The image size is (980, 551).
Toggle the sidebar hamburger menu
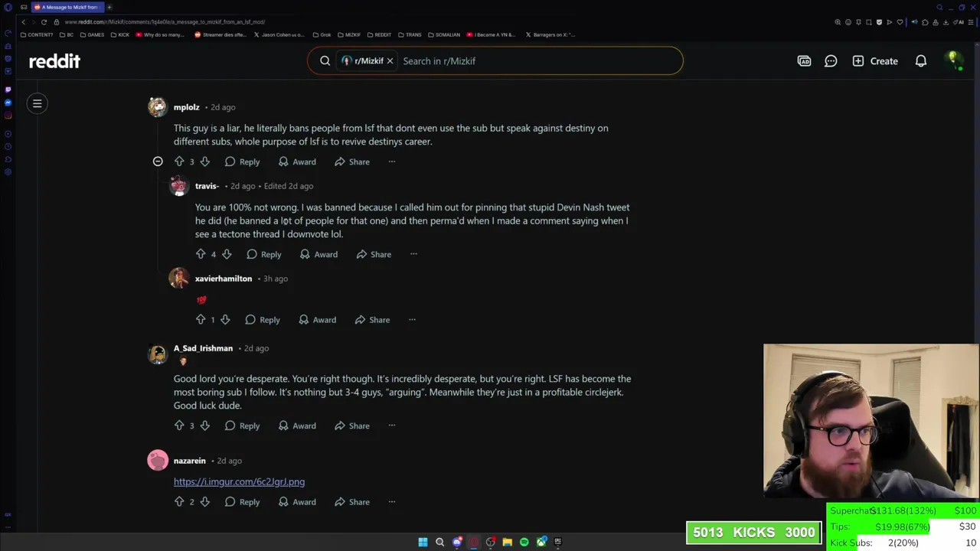click(37, 103)
